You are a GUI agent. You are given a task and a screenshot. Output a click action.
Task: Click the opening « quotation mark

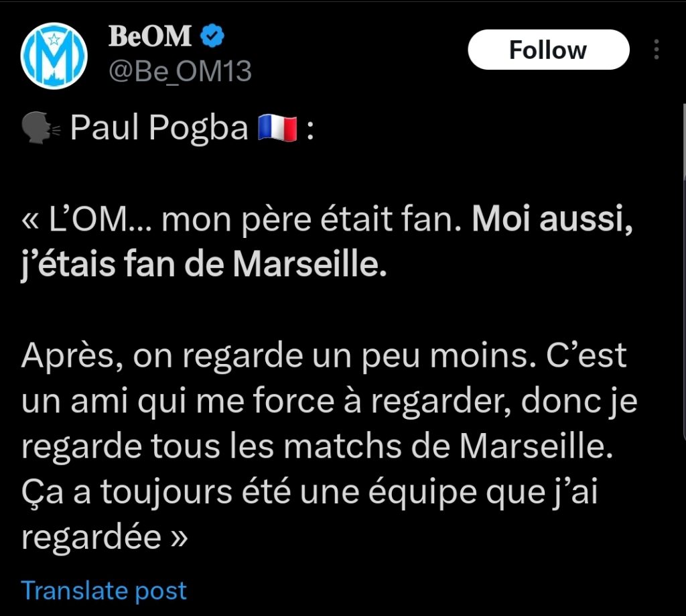click(30, 221)
